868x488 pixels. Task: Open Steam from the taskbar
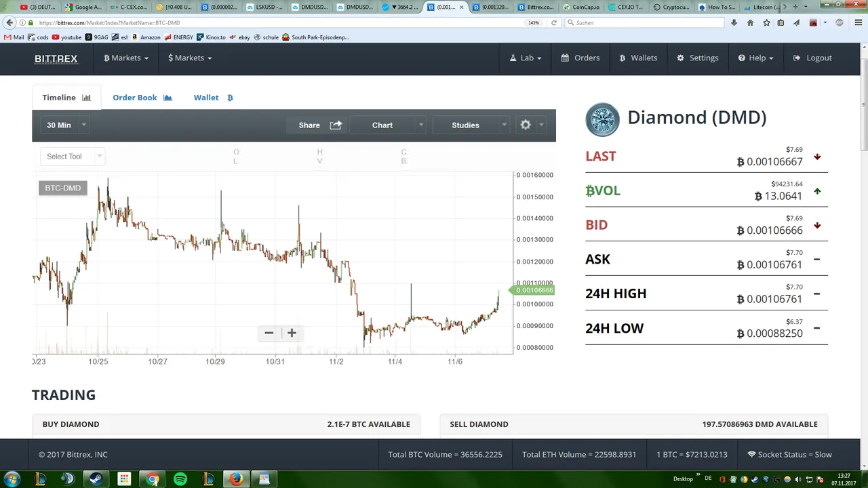coord(96,479)
